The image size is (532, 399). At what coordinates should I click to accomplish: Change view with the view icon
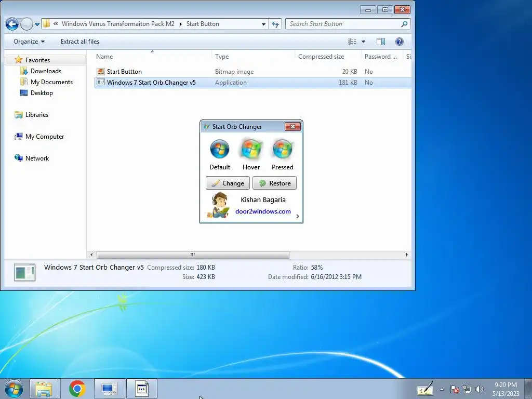tap(352, 42)
